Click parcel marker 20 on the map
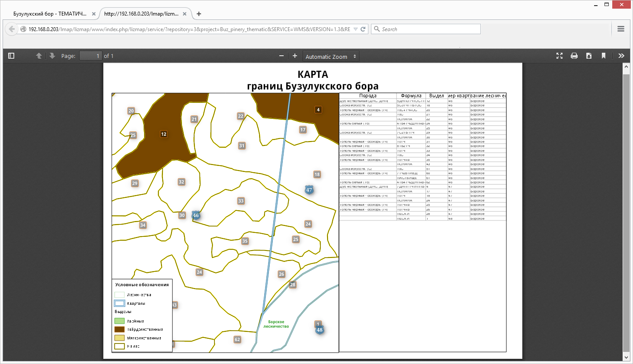633x364 pixels. 131,111
